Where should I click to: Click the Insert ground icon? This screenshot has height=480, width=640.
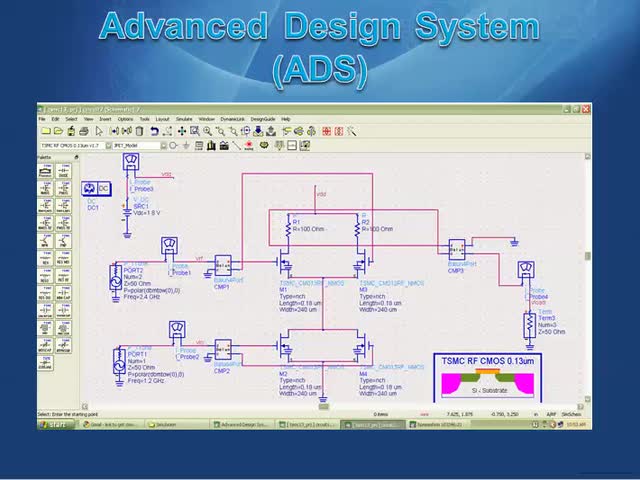coord(186,145)
